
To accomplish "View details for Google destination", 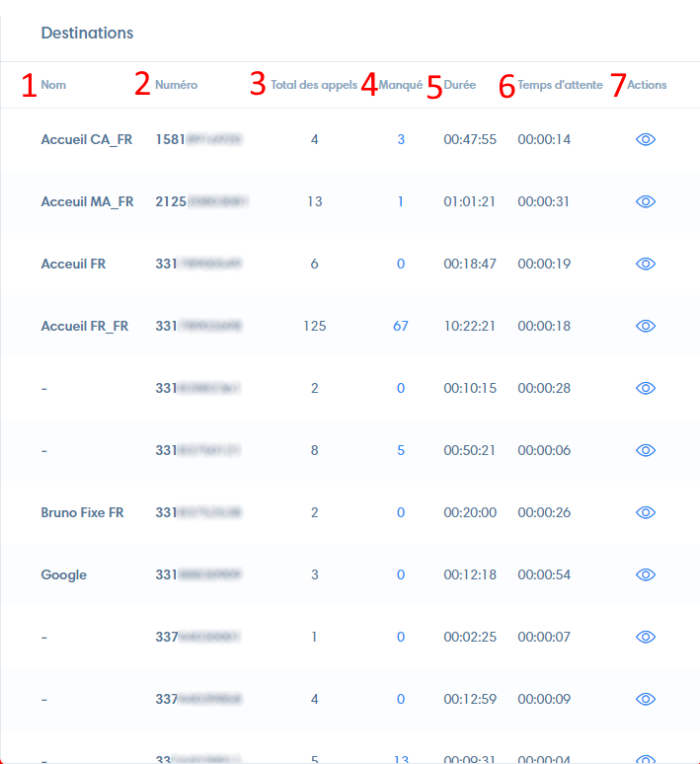I will click(x=646, y=574).
